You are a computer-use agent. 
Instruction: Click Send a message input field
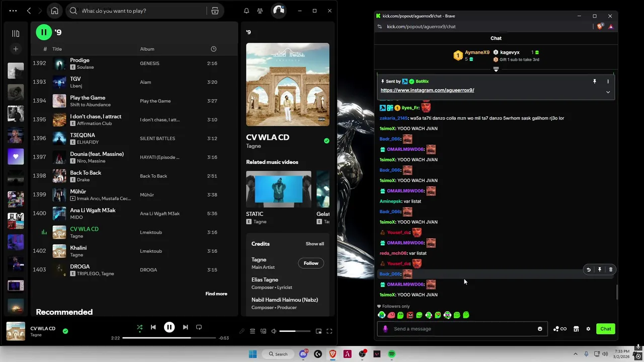click(x=463, y=329)
